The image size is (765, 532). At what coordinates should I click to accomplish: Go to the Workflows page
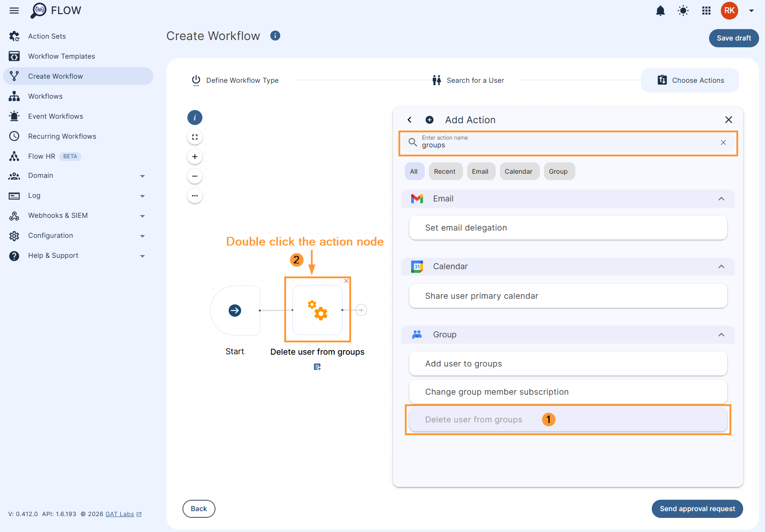45,96
